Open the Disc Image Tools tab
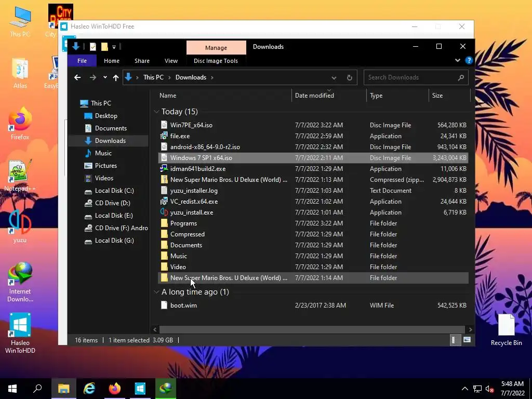The height and width of the screenshot is (399, 532). [216, 61]
